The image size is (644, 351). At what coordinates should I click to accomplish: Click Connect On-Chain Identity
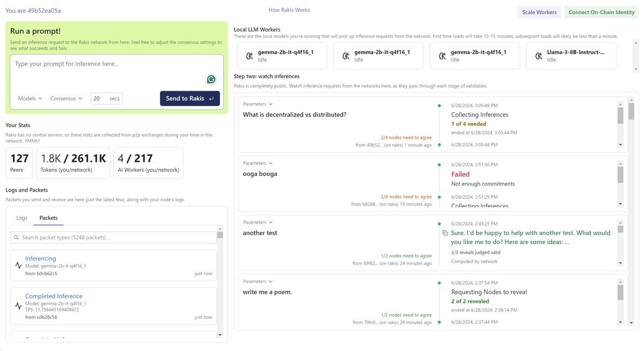pyautogui.click(x=602, y=12)
